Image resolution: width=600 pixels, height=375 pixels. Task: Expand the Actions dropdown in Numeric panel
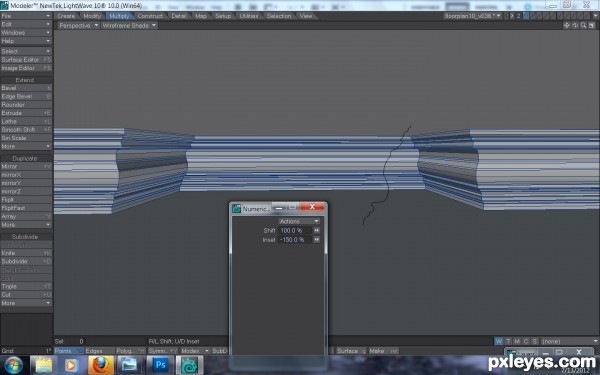click(299, 221)
